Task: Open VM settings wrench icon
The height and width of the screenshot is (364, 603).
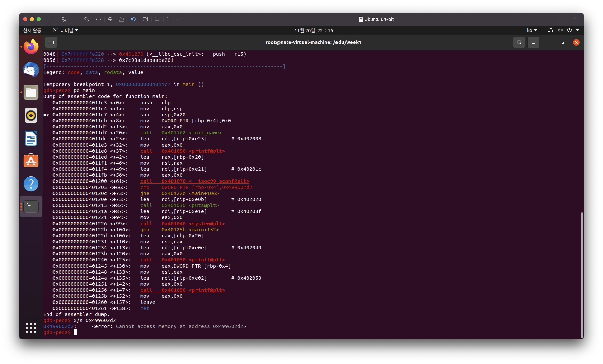Action: click(86, 19)
